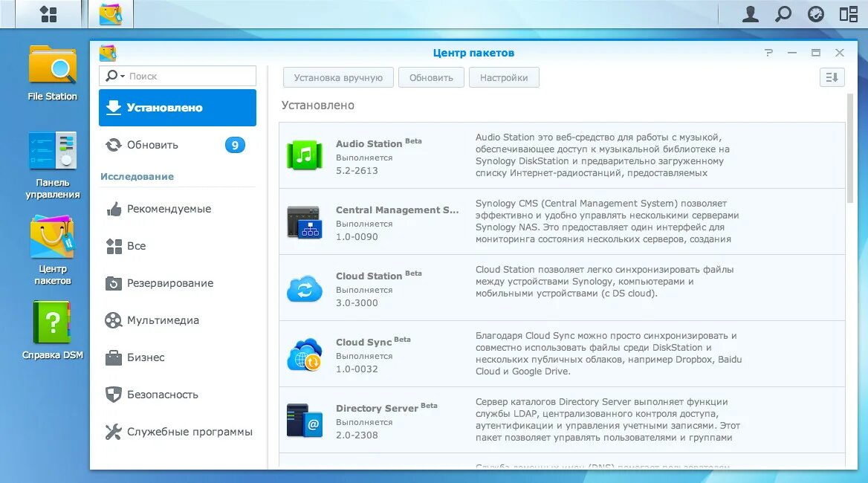Click the briefcase icon beside Бизнес
The width and height of the screenshot is (868, 483).
point(114,357)
